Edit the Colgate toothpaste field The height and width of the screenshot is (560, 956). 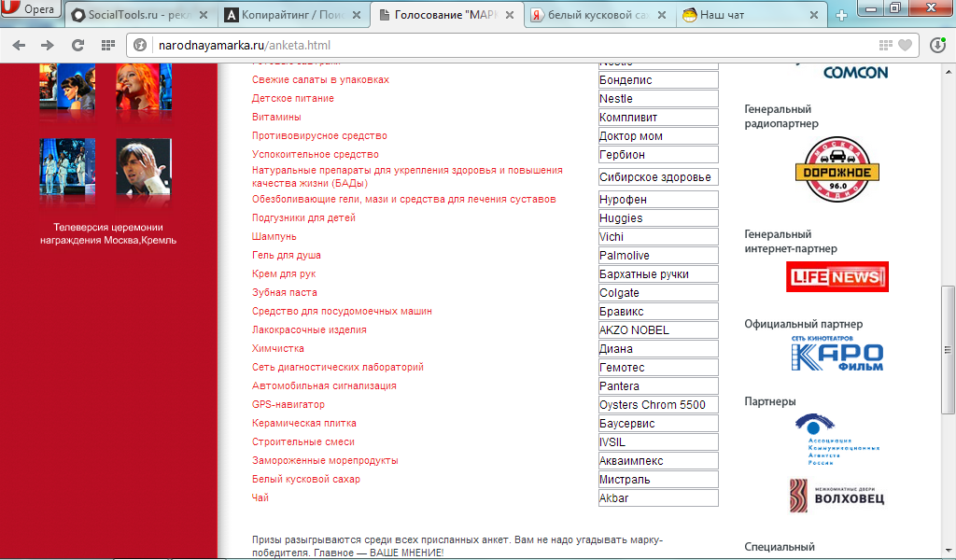(658, 292)
